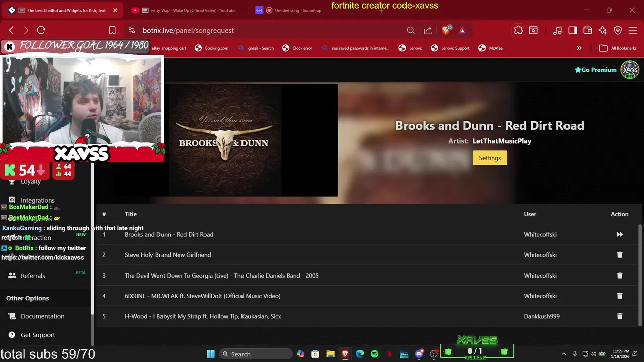644x362 pixels.
Task: Share this page using the share icon
Action: (428, 30)
